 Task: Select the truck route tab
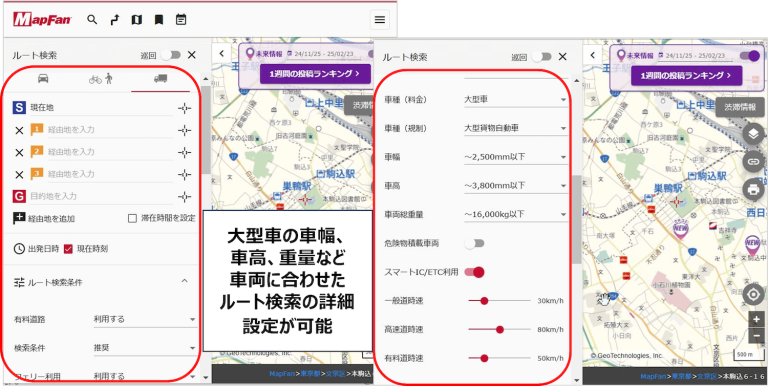pos(160,79)
